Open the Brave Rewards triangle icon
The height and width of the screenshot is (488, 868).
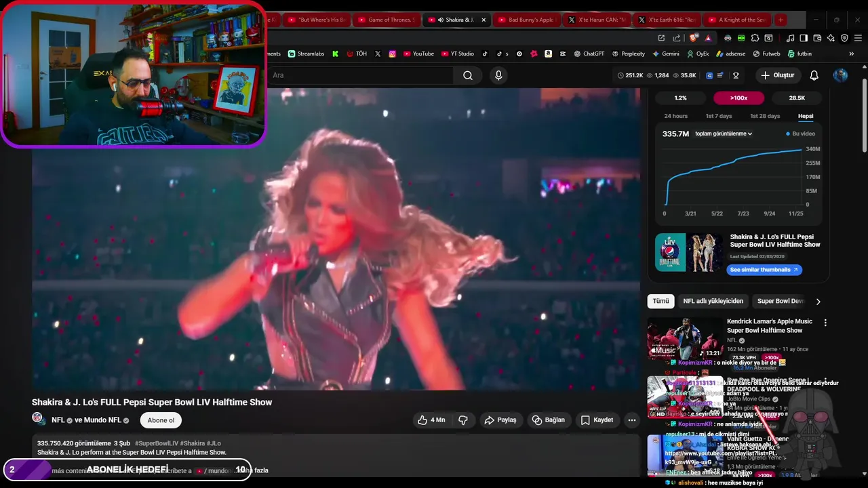(708, 38)
